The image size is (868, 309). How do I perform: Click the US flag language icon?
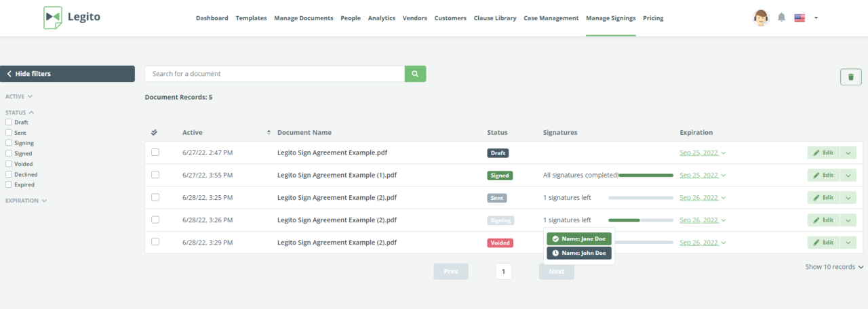[800, 18]
